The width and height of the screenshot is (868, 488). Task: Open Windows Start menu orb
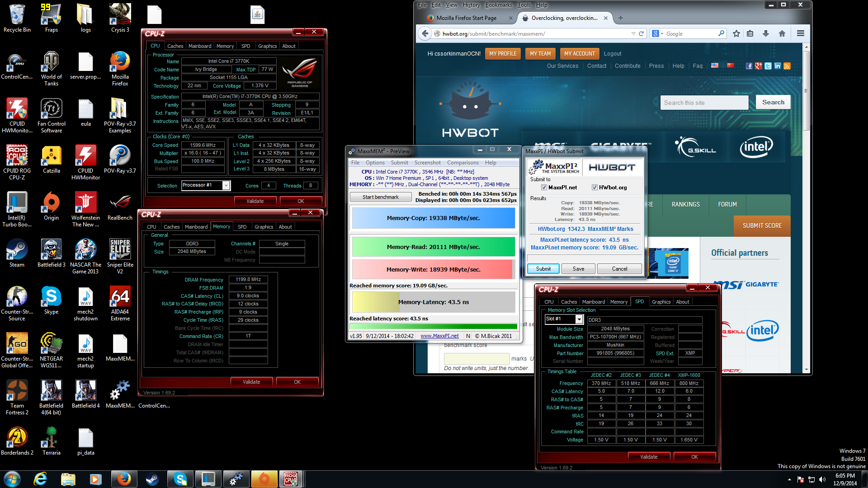pos(12,479)
